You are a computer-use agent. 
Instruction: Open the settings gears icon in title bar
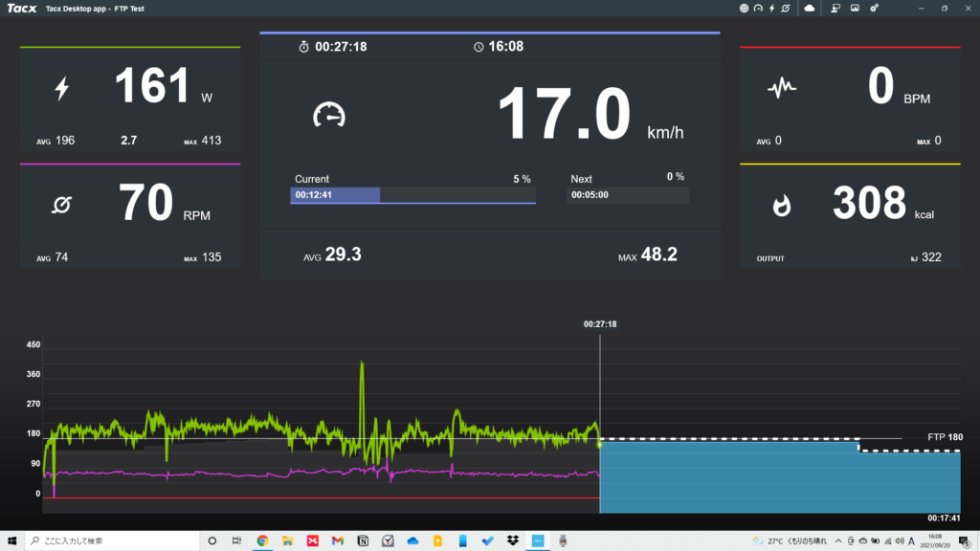click(x=874, y=8)
